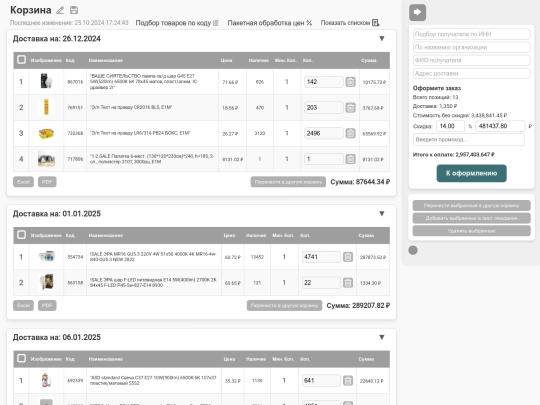Open the product image for item 867016
This screenshot has width=540, height=405.
pyautogui.click(x=46, y=81)
